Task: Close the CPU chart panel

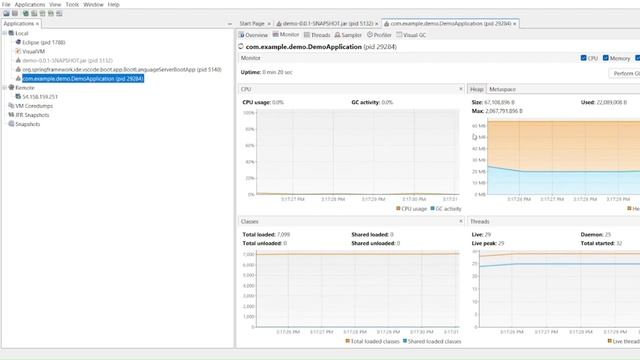Action: click(x=461, y=89)
